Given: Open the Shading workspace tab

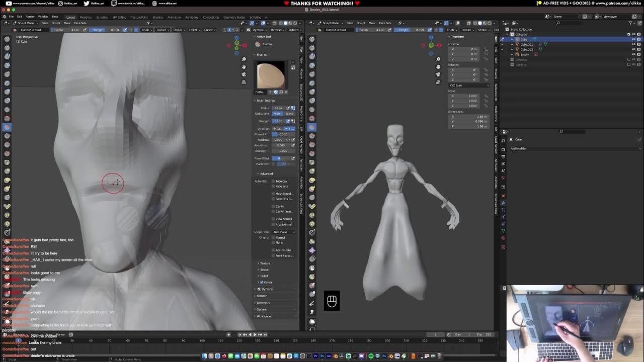Looking at the screenshot, I should 157,17.
